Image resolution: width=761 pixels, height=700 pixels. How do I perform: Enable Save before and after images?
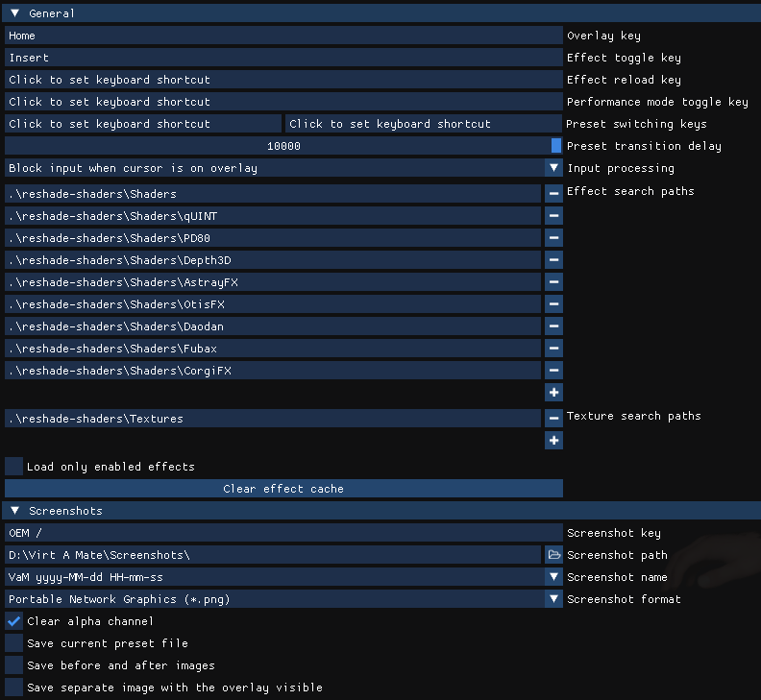[14, 665]
